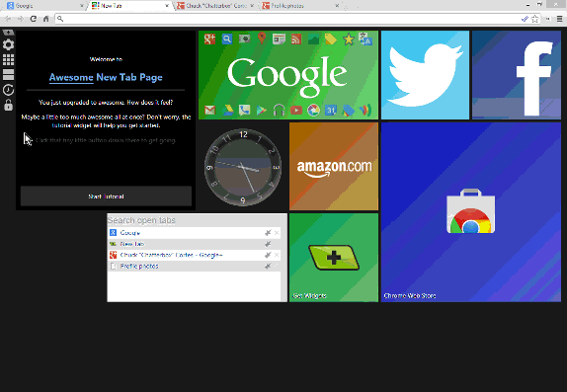The height and width of the screenshot is (392, 567).
Task: Select the Google row in open tabs list
Action: click(194, 233)
